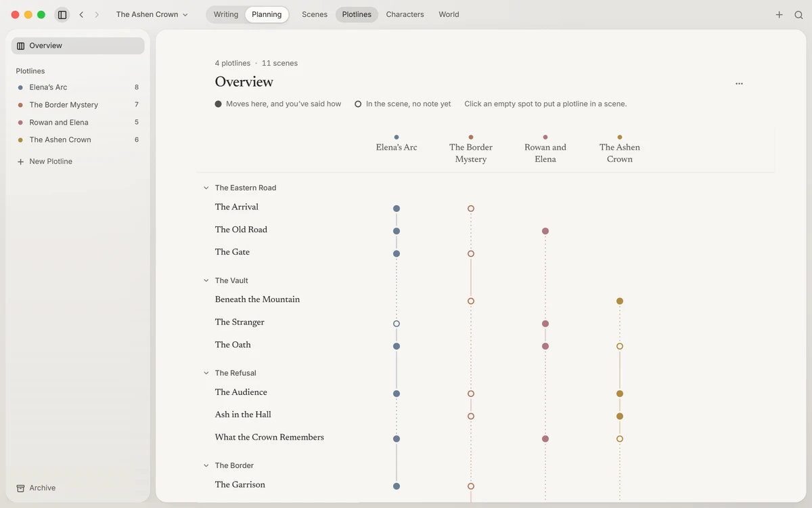Open the World tab
The image size is (812, 508).
[x=449, y=14]
